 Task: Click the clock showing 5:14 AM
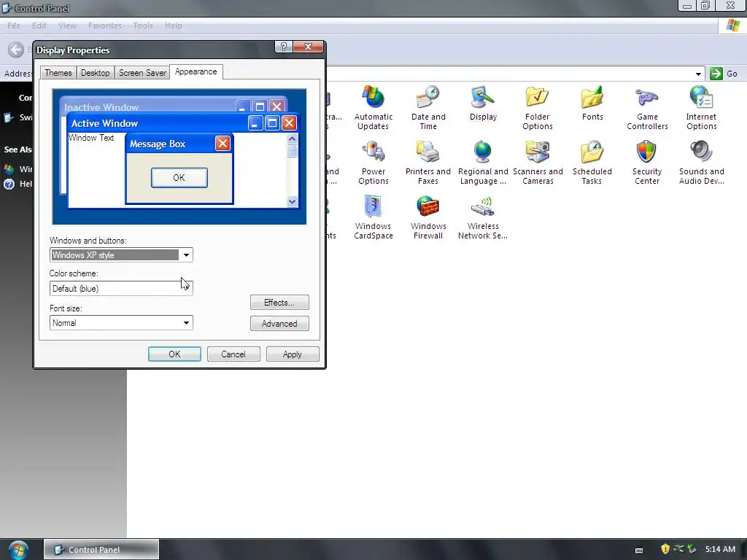[720, 550]
